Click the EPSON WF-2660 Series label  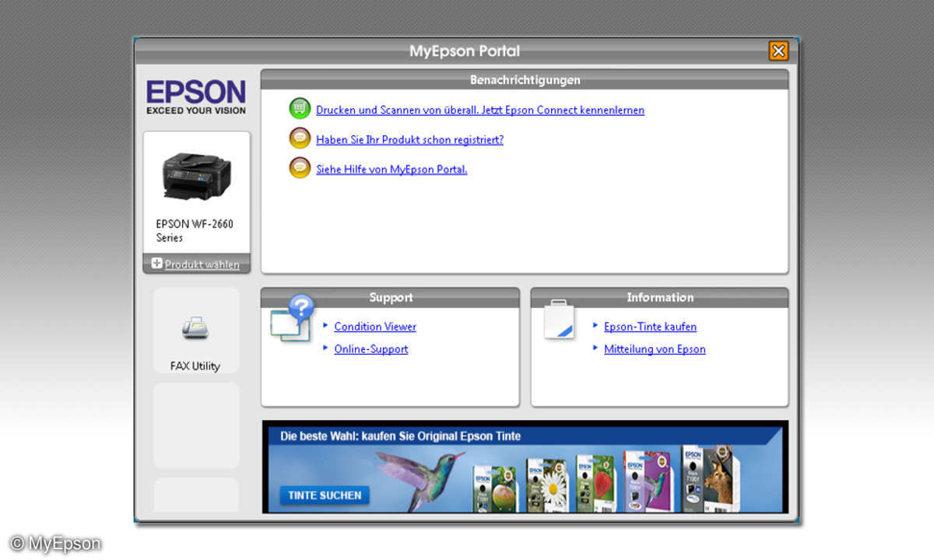coord(195,230)
